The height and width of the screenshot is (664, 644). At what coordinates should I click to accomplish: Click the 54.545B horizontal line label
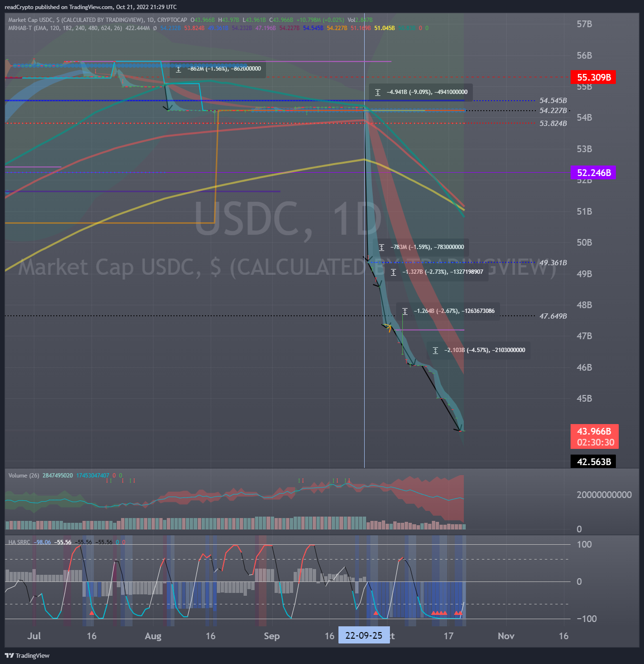click(x=553, y=101)
